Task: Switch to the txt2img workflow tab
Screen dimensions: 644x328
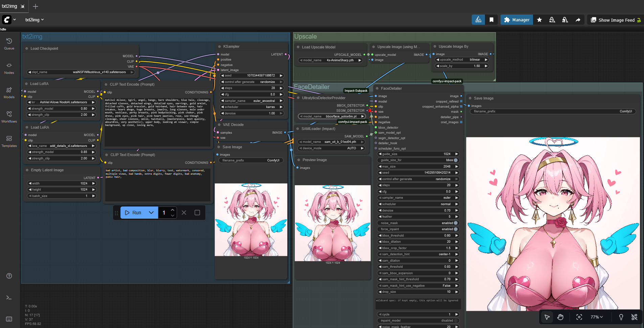Action: [x=9, y=6]
